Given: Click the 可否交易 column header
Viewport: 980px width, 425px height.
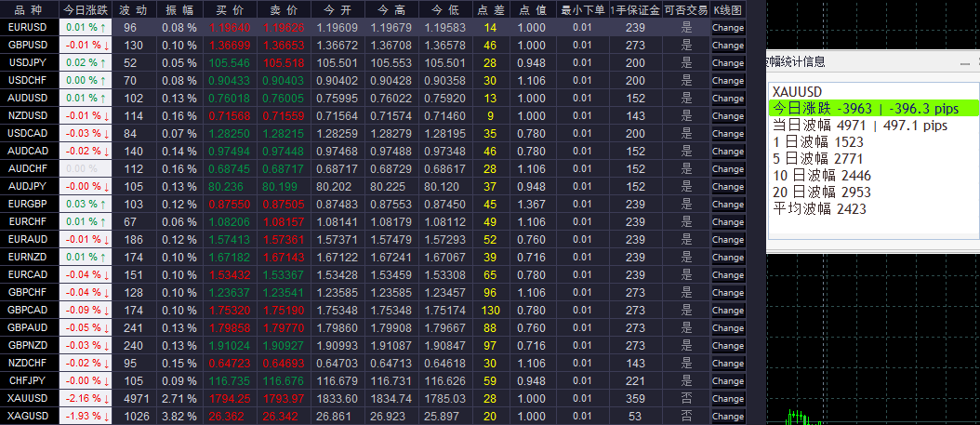Looking at the screenshot, I should coord(686,9).
